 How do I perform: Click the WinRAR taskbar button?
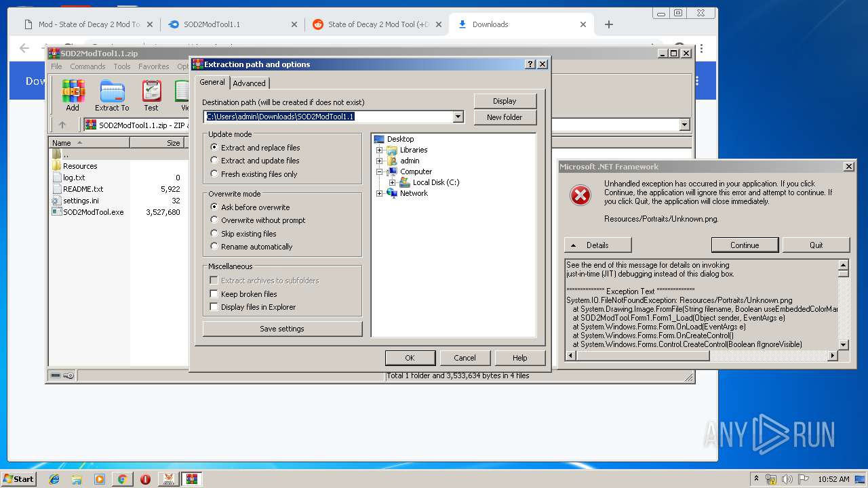pos(191,479)
